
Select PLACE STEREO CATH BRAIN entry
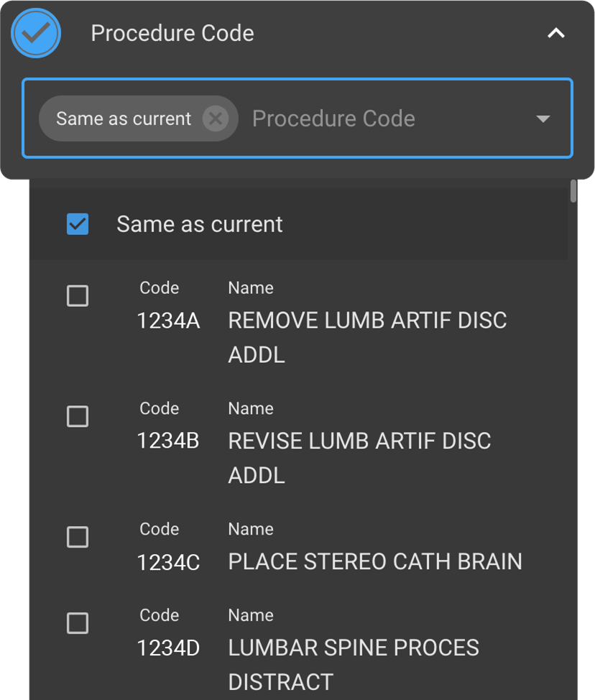(x=375, y=561)
